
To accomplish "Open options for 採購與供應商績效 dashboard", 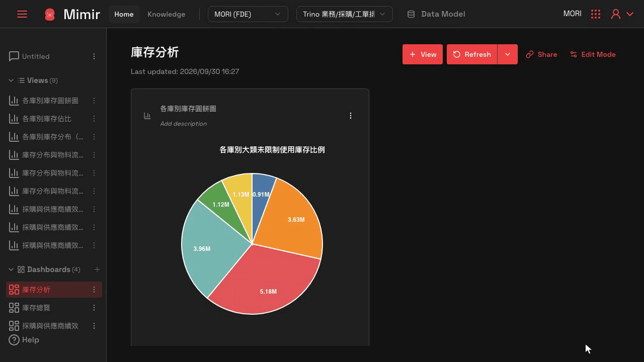I will coord(94,326).
